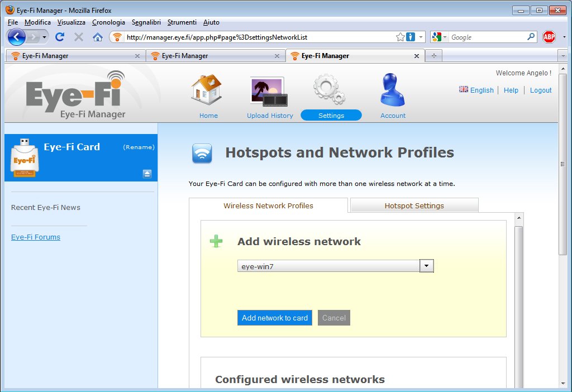Viewport: 572px width, 392px height.
Task: Click the UK flag language icon
Action: point(463,89)
